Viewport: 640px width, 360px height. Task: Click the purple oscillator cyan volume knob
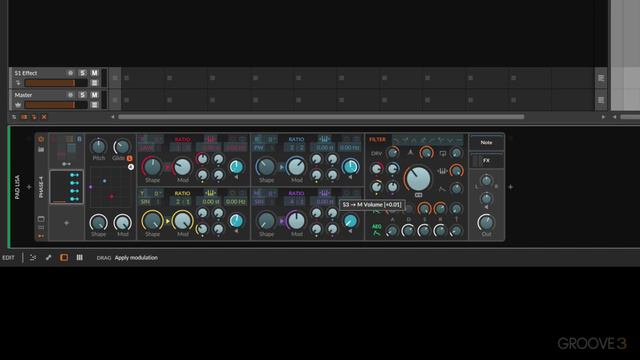click(x=350, y=221)
